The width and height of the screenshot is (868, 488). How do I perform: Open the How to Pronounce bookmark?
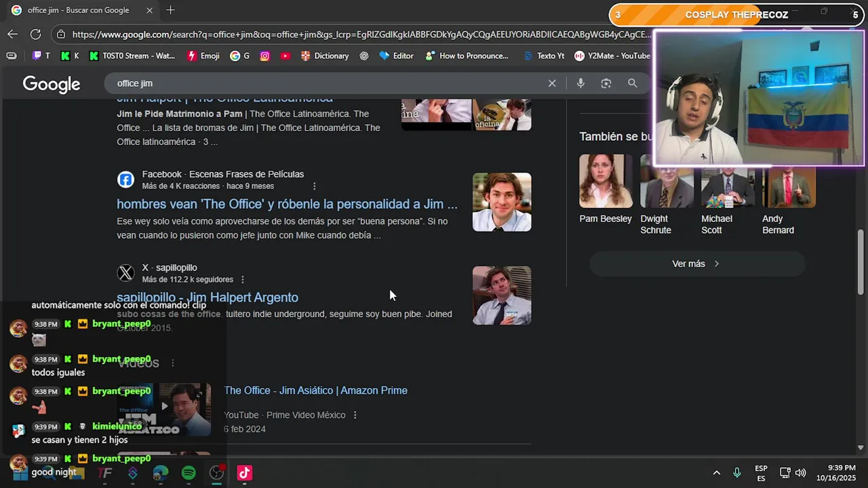point(467,56)
